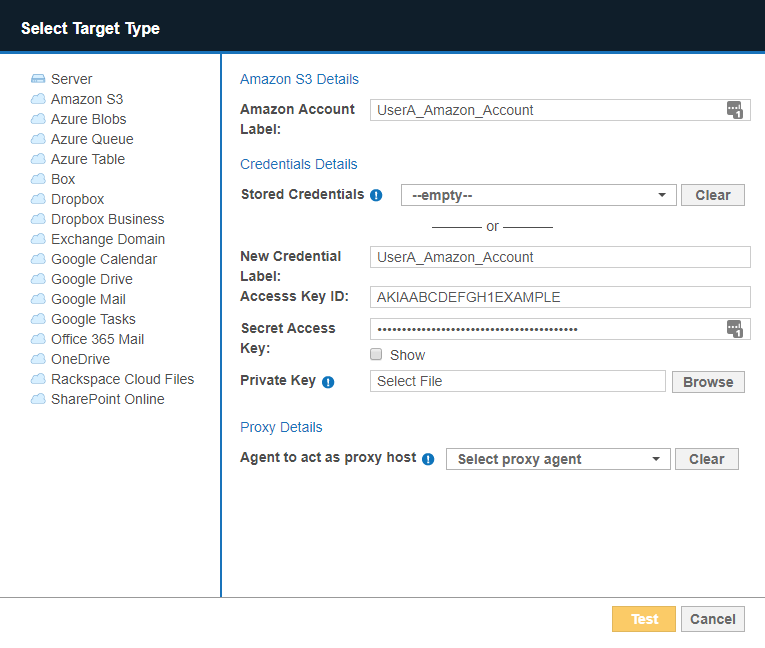Choose Google Drive from target list
Viewport: 765px width, 648px height.
[91, 279]
